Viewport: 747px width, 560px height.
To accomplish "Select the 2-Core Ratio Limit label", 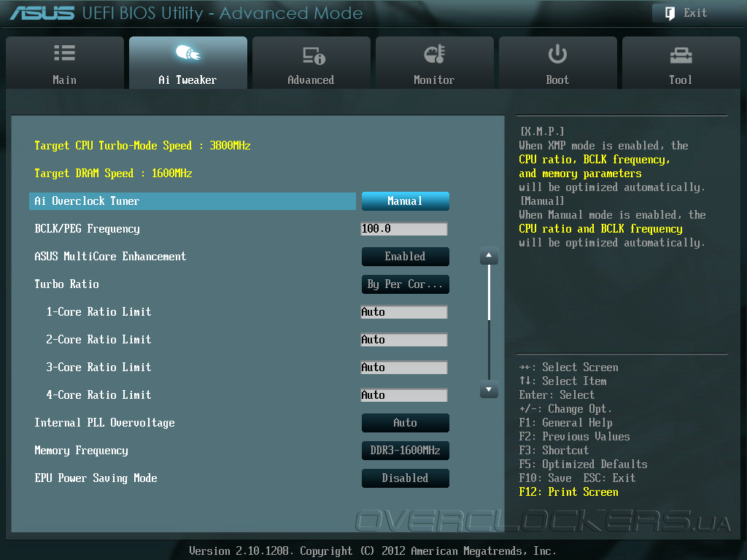I will click(98, 340).
